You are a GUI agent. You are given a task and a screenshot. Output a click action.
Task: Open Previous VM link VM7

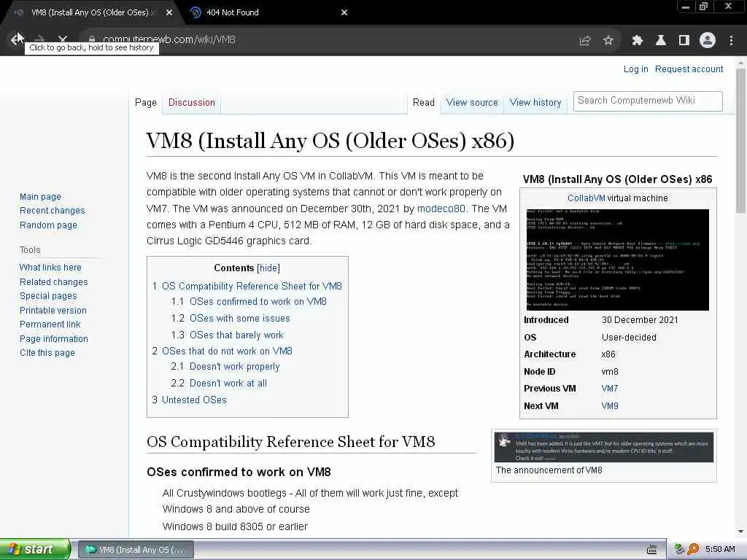pyautogui.click(x=609, y=389)
